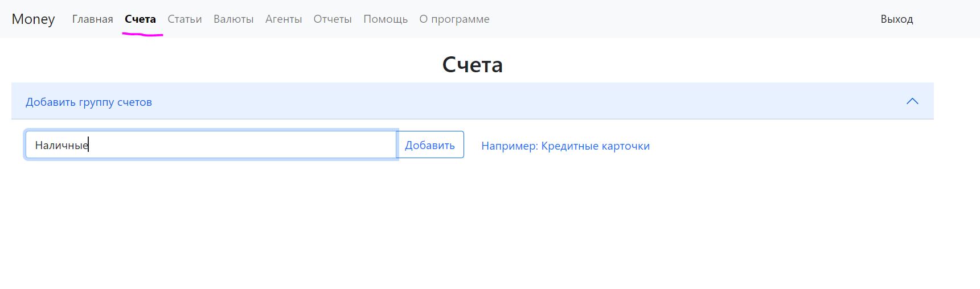980x289 pixels.
Task: Navigate to Валюты
Action: [x=233, y=19]
